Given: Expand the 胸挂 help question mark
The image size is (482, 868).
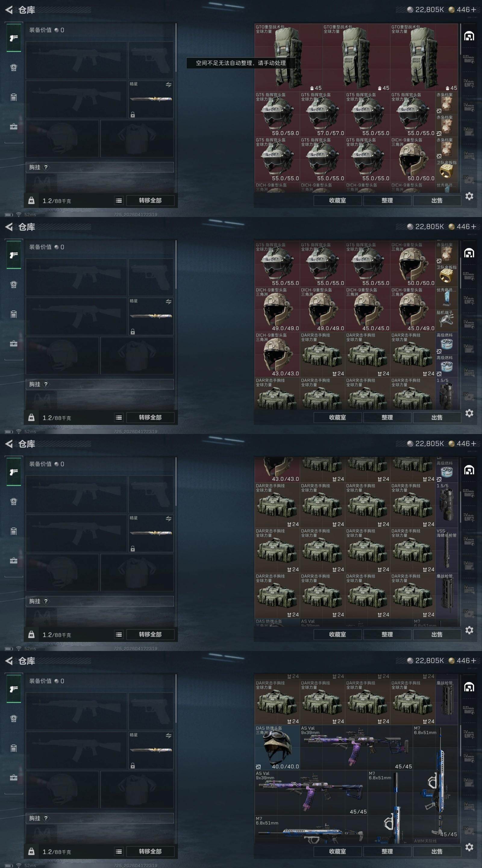Looking at the screenshot, I should coord(46,167).
